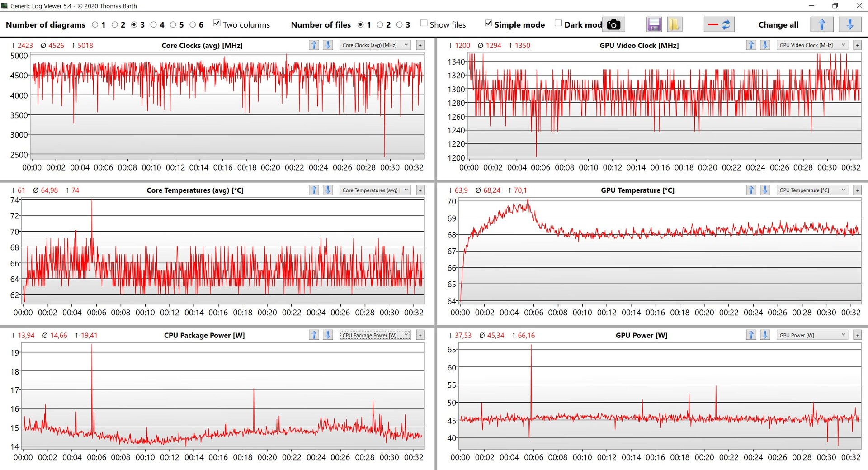Image resolution: width=868 pixels, height=470 pixels.
Task: Click the floppy disk save icon
Action: point(654,24)
